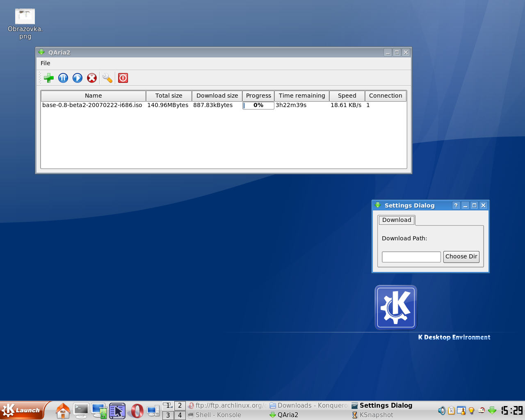Switch to Downloads - Konqueror taskbar entry
The width and height of the screenshot is (525, 420).
pos(309,406)
